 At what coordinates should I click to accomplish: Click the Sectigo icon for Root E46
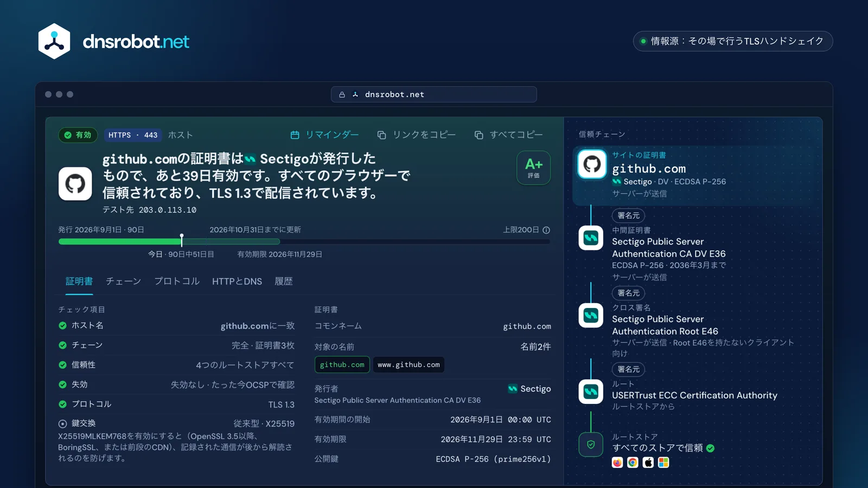click(591, 315)
